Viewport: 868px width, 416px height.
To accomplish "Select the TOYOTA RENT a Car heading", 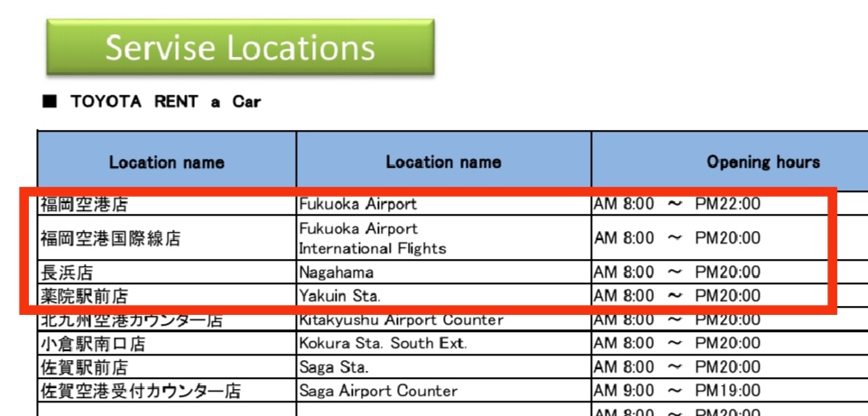I will click(165, 102).
